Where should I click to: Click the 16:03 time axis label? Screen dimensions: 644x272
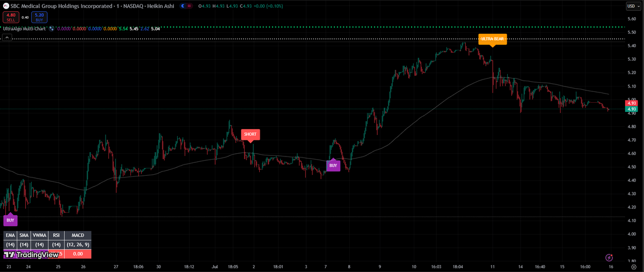coord(436,266)
